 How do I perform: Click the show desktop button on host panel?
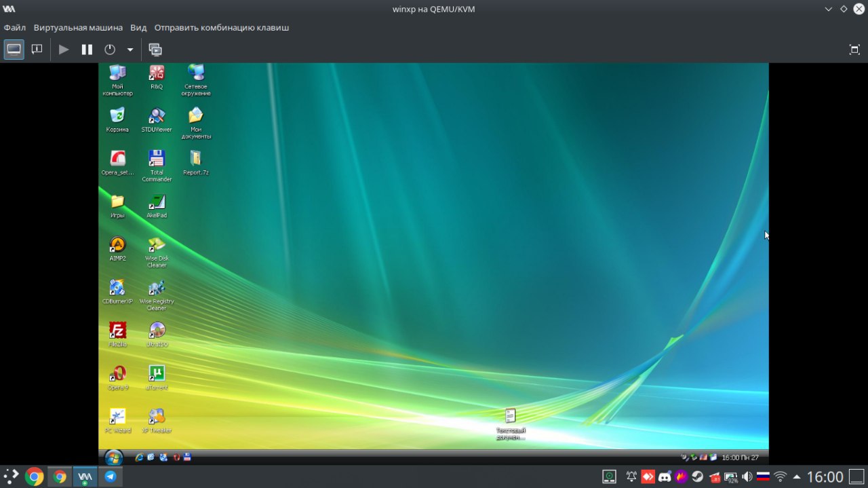tap(856, 477)
